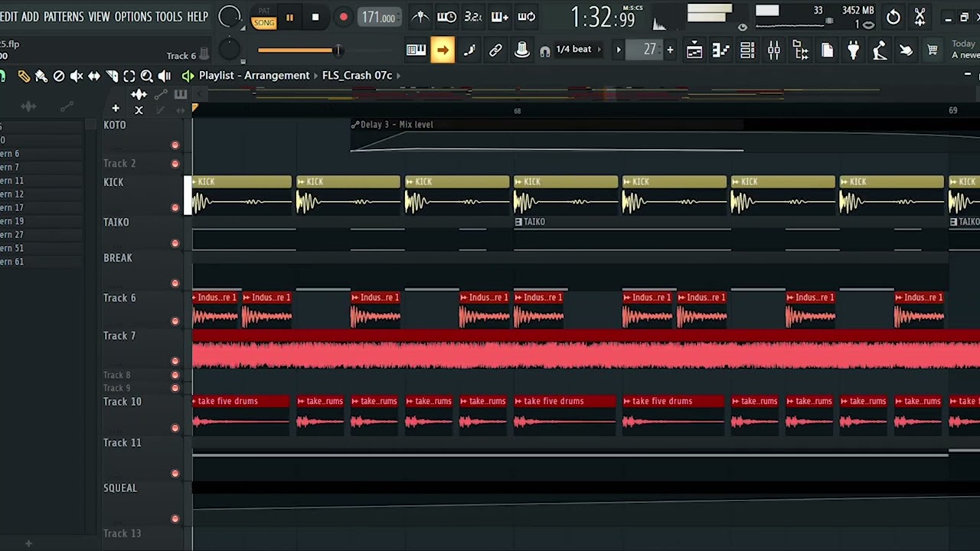Open the channel rack view icon
This screenshot has height=551, width=980.
(x=747, y=51)
